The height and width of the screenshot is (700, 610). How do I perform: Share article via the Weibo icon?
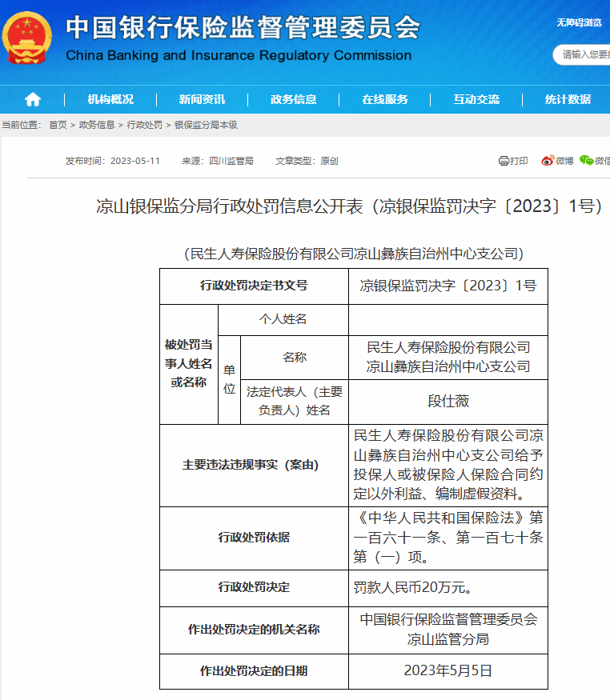[x=548, y=161]
